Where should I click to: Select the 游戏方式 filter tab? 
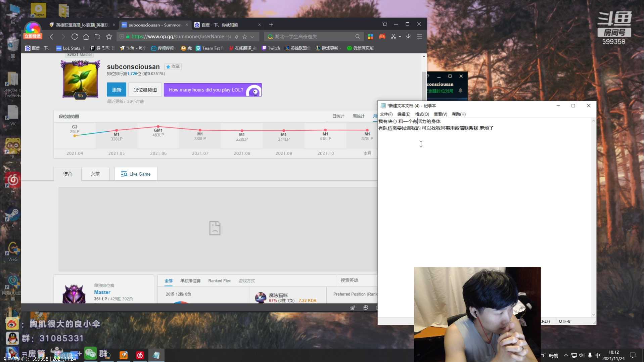point(246,281)
